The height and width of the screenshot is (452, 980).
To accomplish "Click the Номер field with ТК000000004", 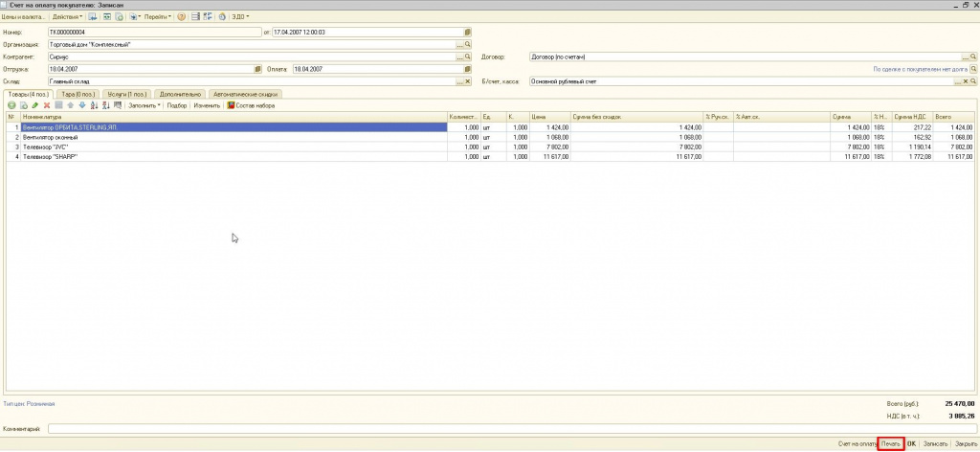I will pos(154,32).
